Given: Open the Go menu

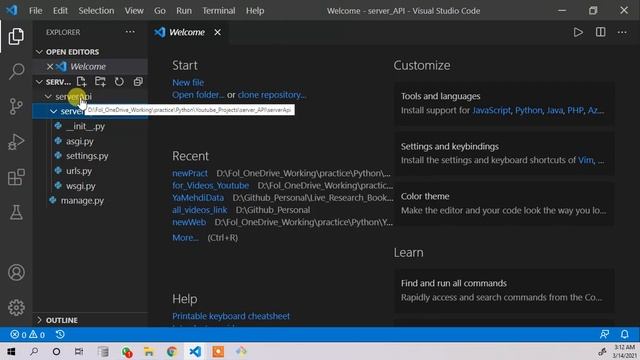Looking at the screenshot, I should pyautogui.click(x=160, y=11).
